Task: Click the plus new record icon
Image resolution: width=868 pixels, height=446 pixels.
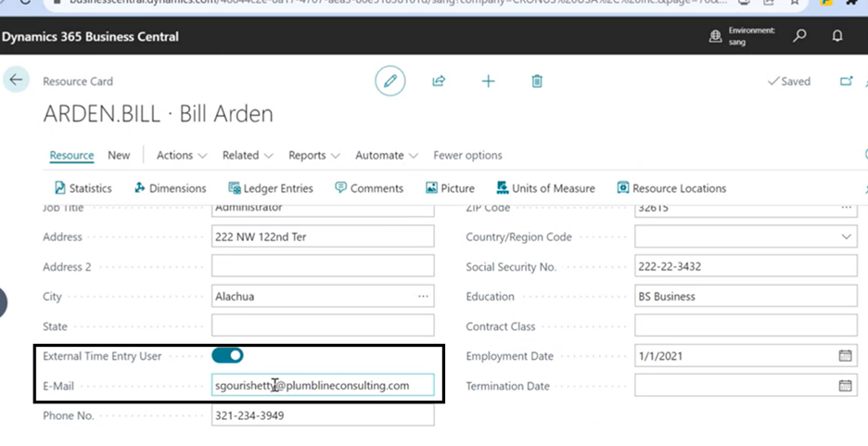Action: coord(488,82)
